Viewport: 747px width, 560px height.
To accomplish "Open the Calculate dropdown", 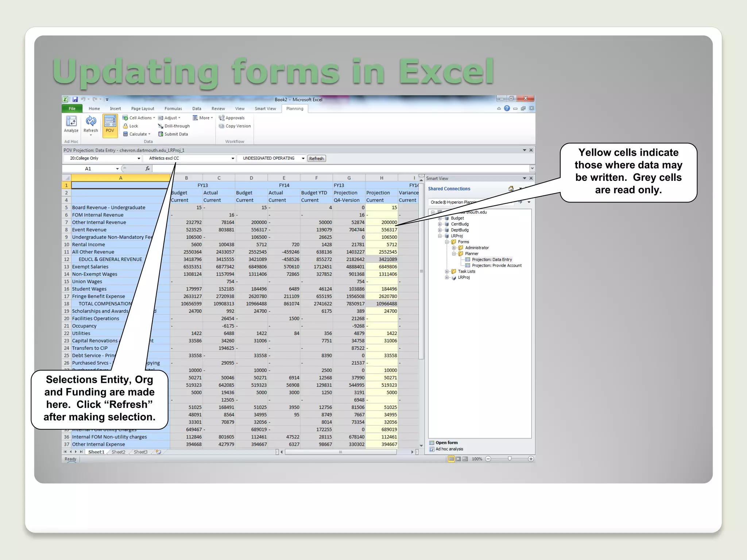I will click(x=137, y=134).
